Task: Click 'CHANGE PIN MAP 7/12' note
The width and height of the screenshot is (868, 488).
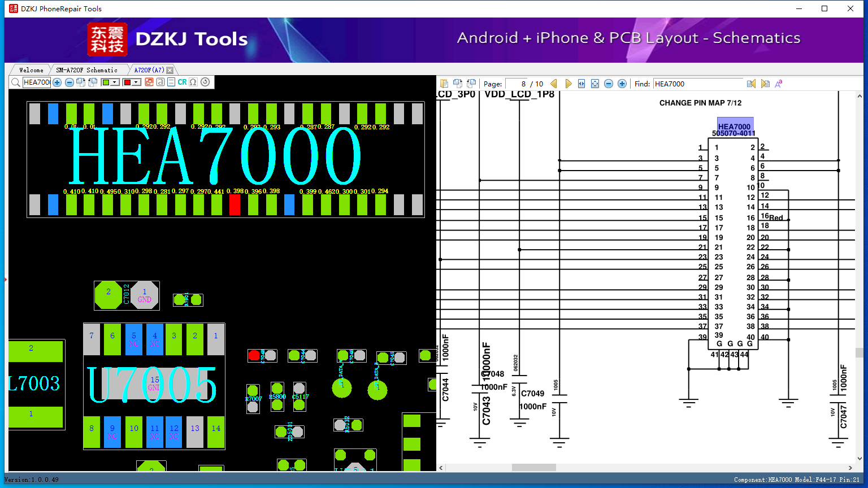Action: pos(700,103)
